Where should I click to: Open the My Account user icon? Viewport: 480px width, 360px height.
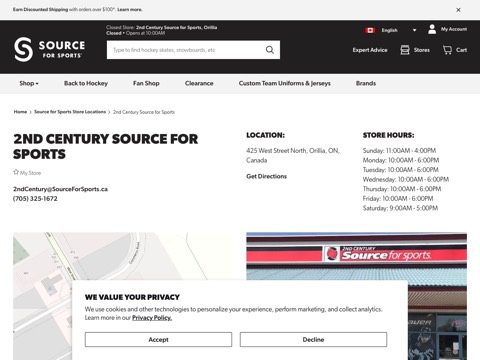pos(432,29)
